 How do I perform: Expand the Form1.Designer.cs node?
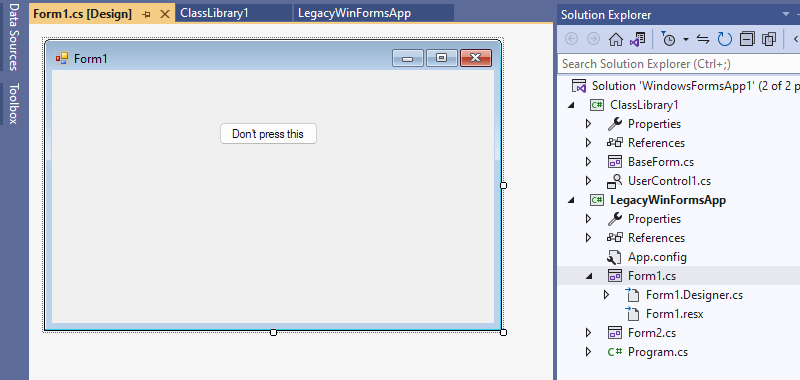click(606, 295)
